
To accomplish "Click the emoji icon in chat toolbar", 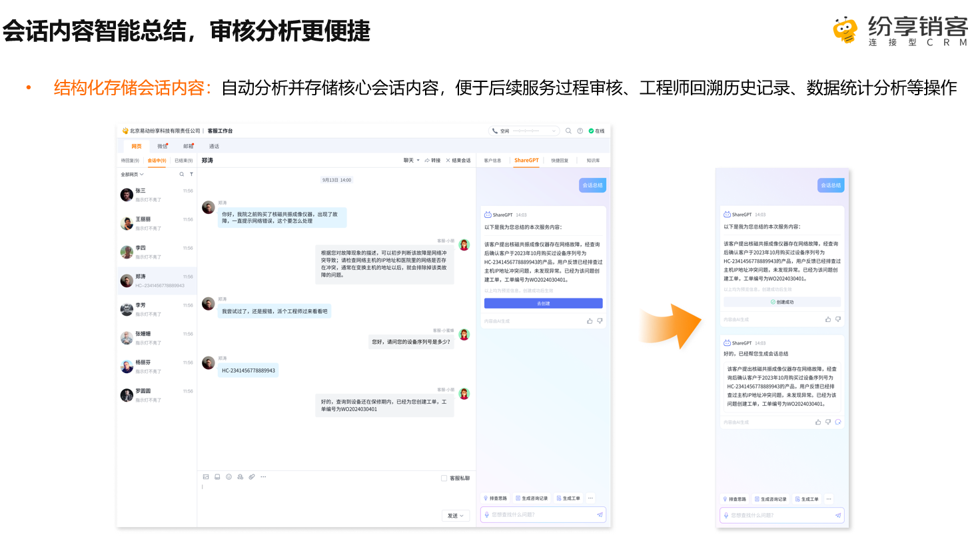I will click(229, 477).
